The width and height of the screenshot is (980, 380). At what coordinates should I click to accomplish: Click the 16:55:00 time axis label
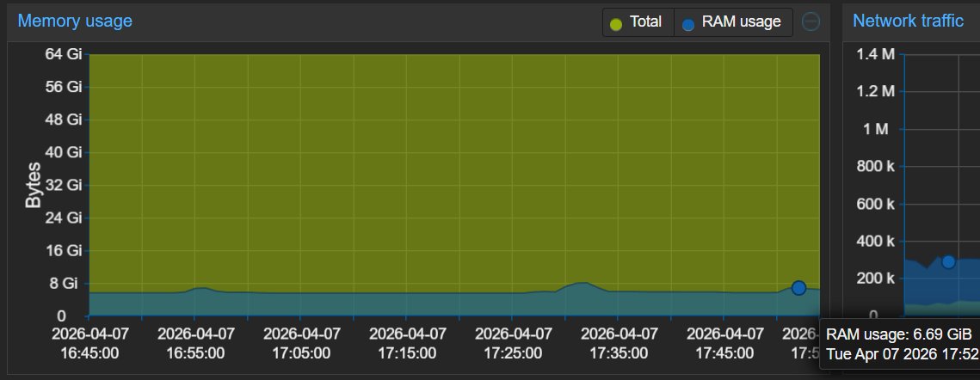pyautogui.click(x=195, y=343)
